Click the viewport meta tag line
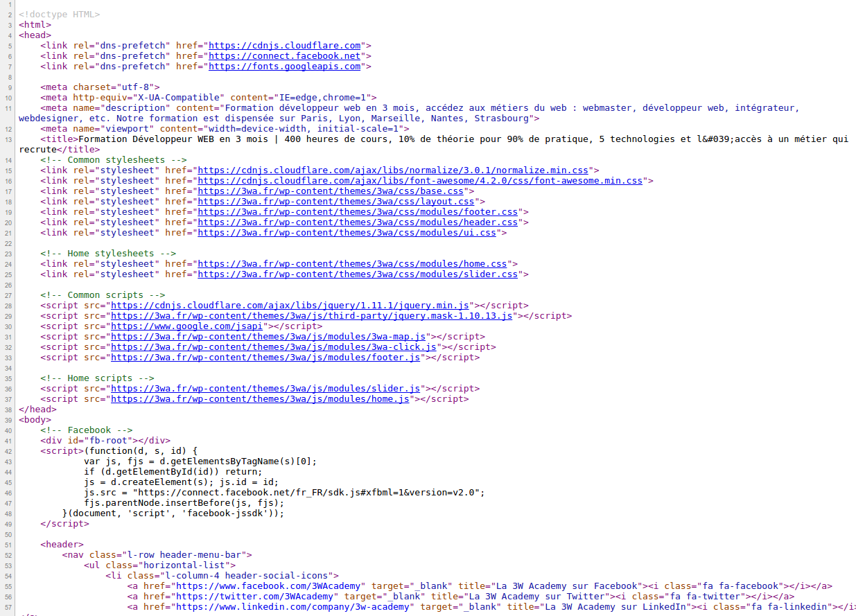856x616 pixels. pos(225,128)
